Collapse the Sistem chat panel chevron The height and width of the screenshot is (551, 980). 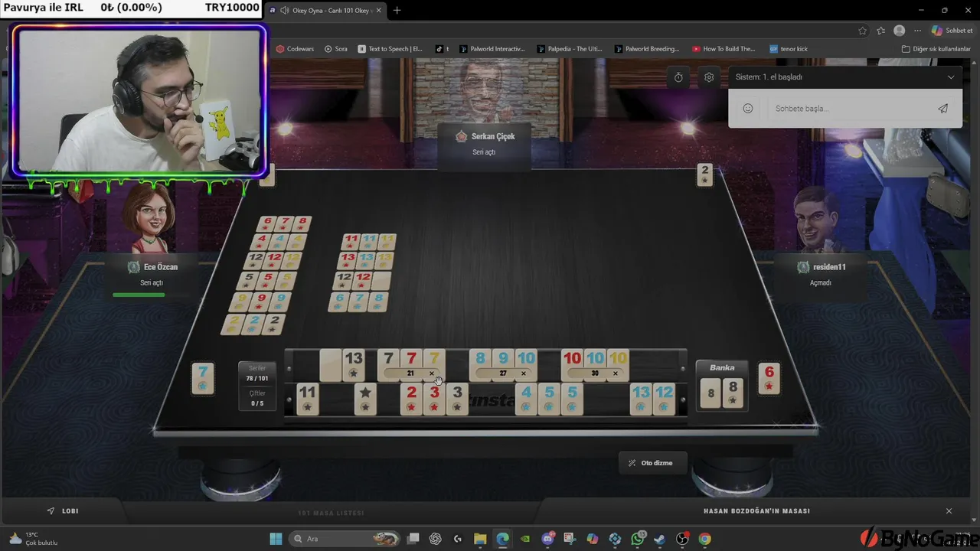pyautogui.click(x=951, y=77)
